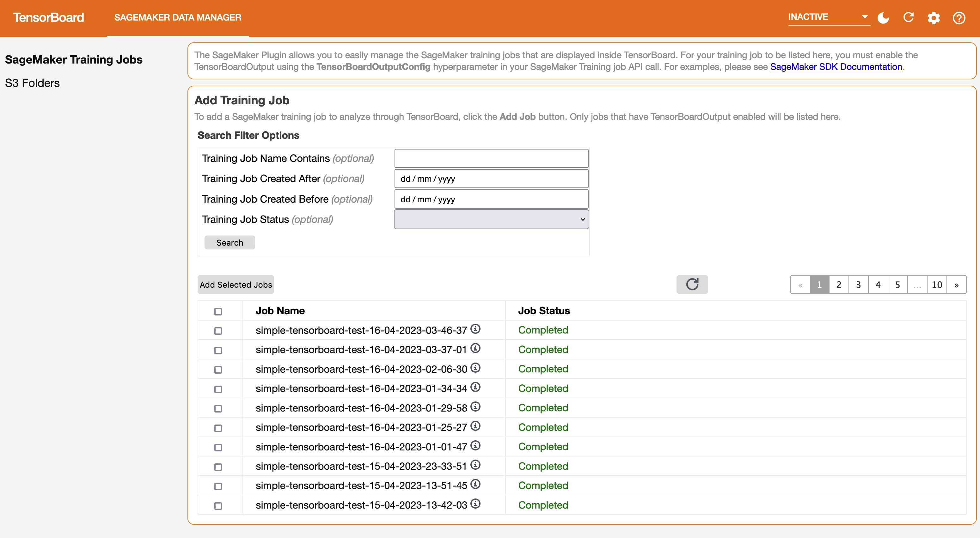Show info for job 16-04-2023-03-46-37
This screenshot has width=980, height=538.
pos(475,329)
